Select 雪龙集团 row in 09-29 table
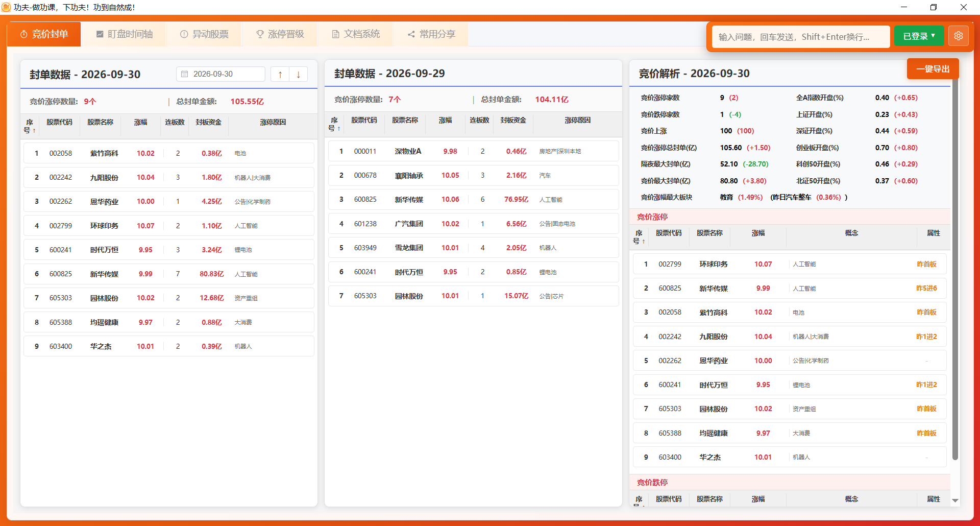 (473, 248)
